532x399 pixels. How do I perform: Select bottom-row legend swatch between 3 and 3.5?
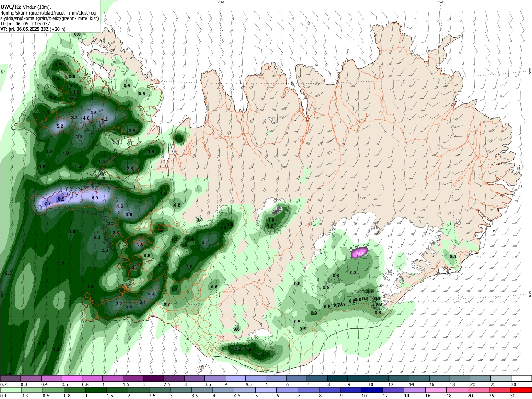180,390
